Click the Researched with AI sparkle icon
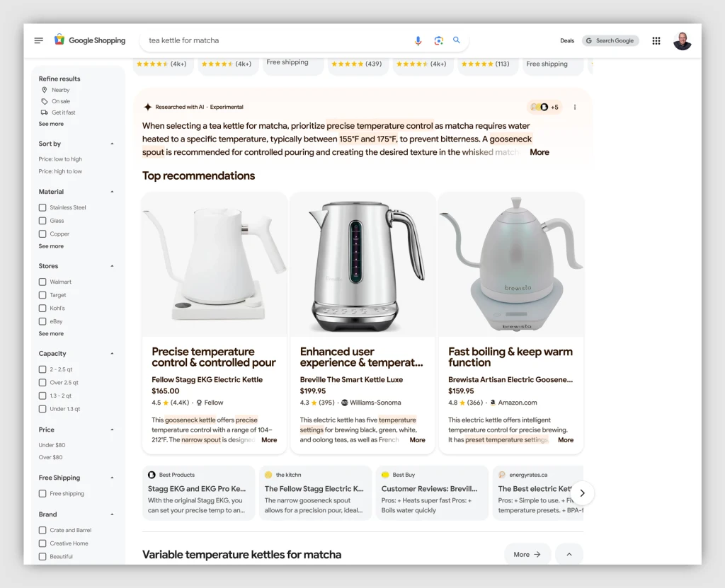The image size is (725, 588). (147, 107)
